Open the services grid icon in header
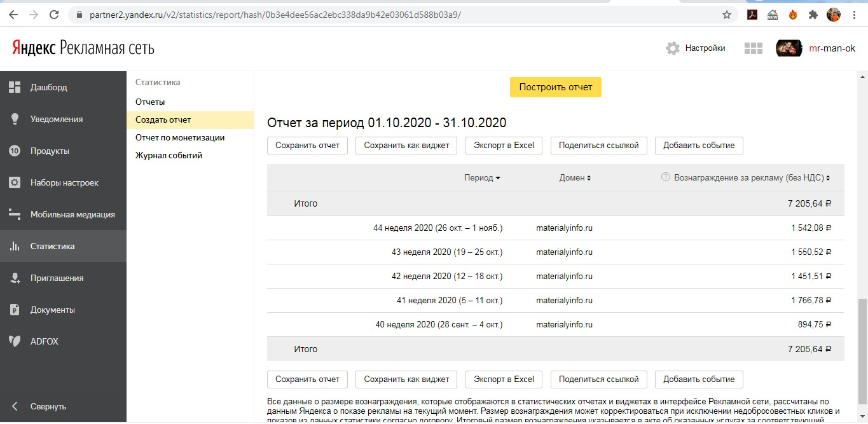This screenshot has width=868, height=424. (x=753, y=48)
